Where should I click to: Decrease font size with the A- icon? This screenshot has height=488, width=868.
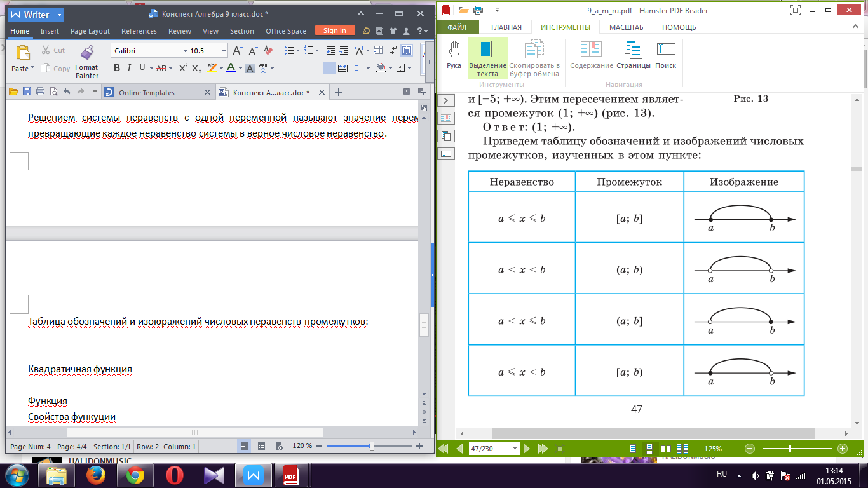point(252,51)
